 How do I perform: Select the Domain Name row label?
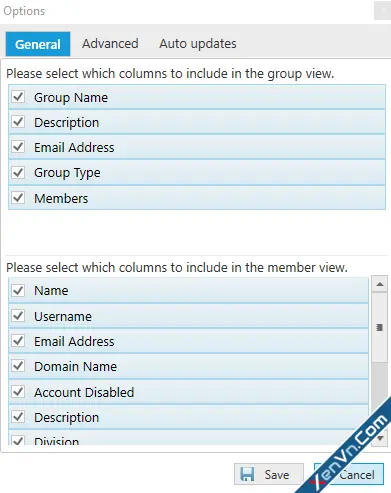tap(75, 366)
